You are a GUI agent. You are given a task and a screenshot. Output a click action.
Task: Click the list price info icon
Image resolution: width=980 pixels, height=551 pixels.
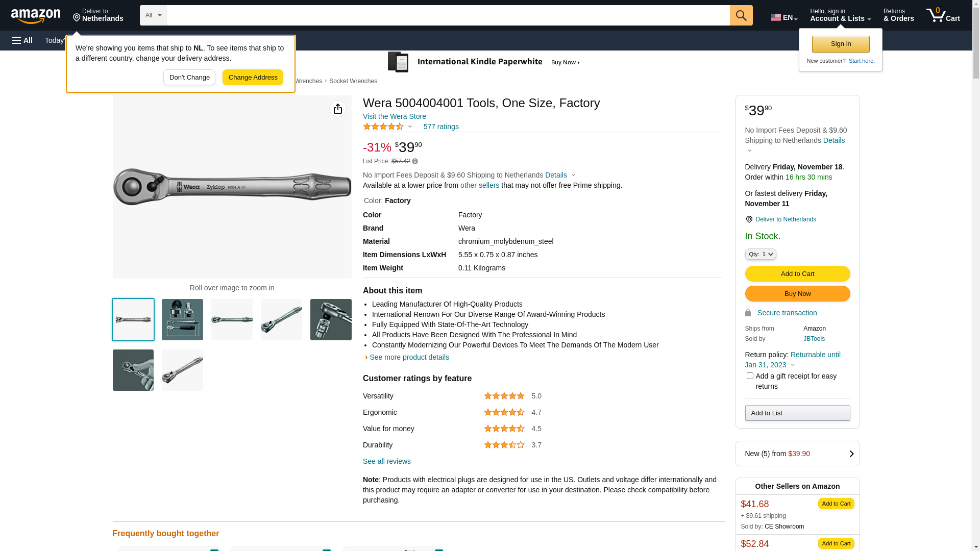pos(415,162)
